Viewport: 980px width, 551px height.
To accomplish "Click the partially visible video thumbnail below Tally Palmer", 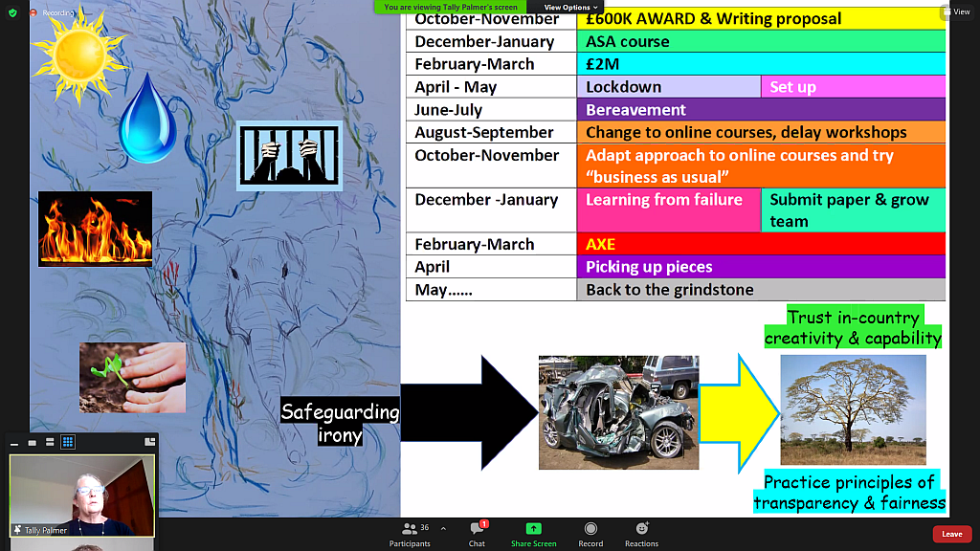I will 82,544.
